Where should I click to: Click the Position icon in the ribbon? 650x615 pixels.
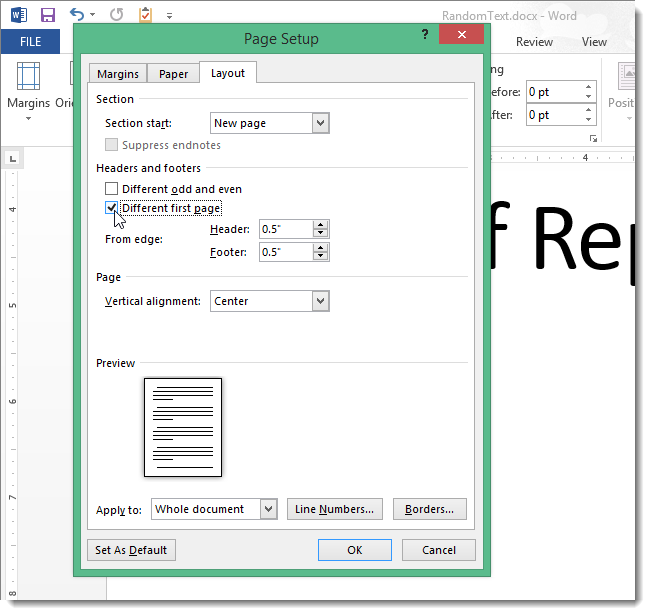(626, 76)
